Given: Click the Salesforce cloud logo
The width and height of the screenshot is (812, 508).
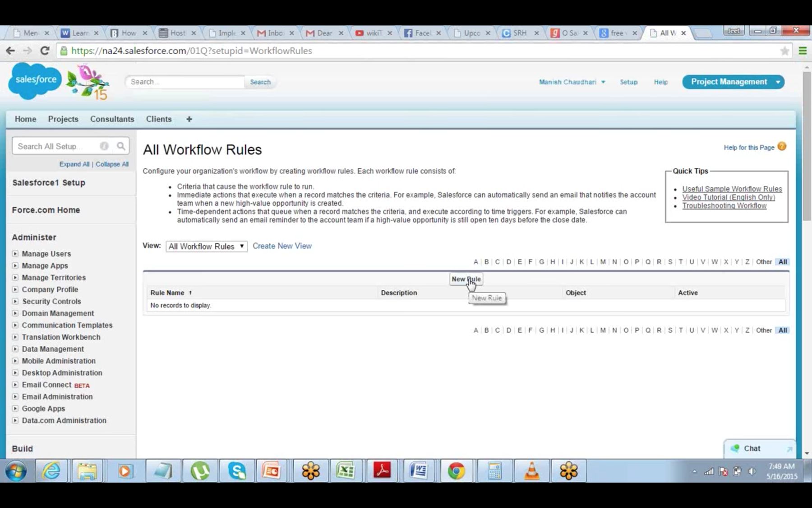Looking at the screenshot, I should (x=35, y=81).
